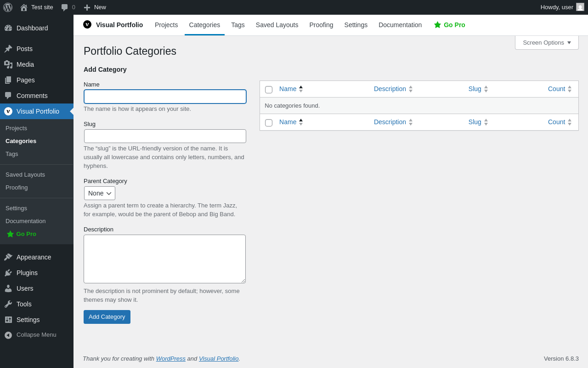Follow the Visual Portfolio footer link
The image size is (588, 368).
coord(219,358)
